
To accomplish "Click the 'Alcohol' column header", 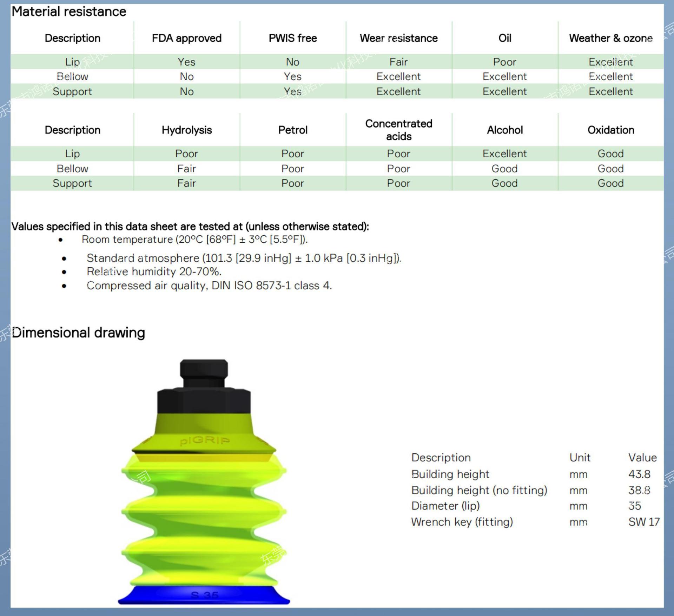I will (x=504, y=130).
